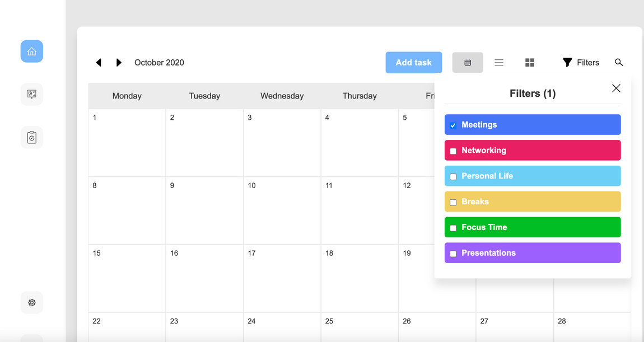Click the Presentations purple filter bar
Image resolution: width=644 pixels, height=342 pixels.
(x=533, y=253)
